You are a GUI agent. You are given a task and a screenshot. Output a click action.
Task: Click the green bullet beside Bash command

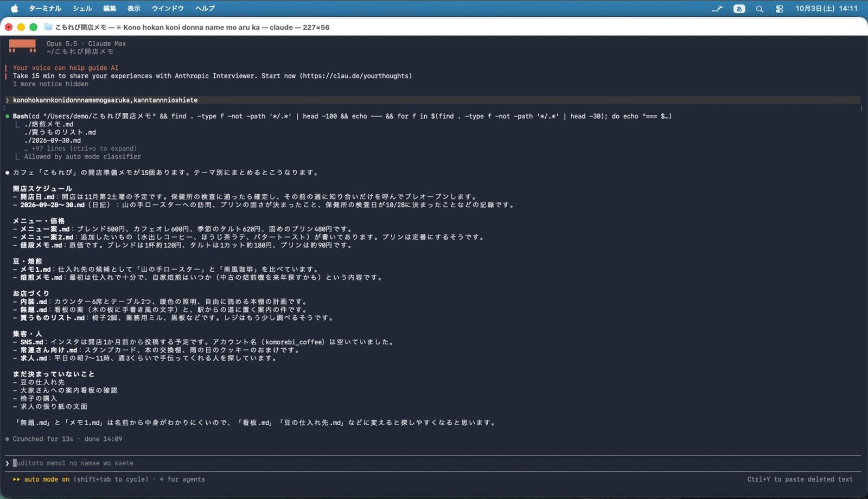tap(8, 116)
